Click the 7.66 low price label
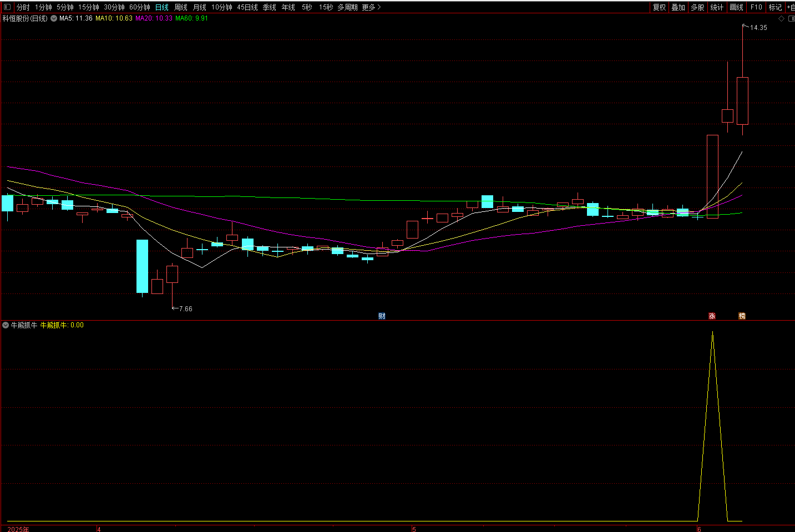The image size is (795, 532). (186, 309)
